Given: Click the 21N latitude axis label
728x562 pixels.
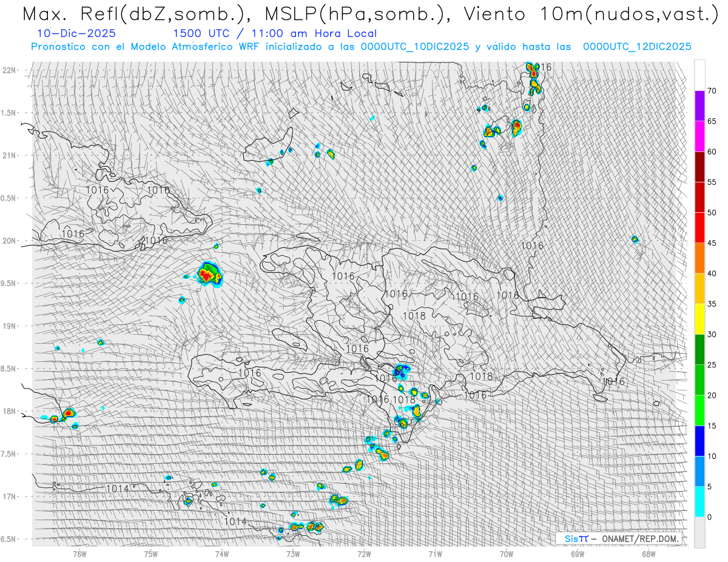Looking at the screenshot, I should 10,155.
